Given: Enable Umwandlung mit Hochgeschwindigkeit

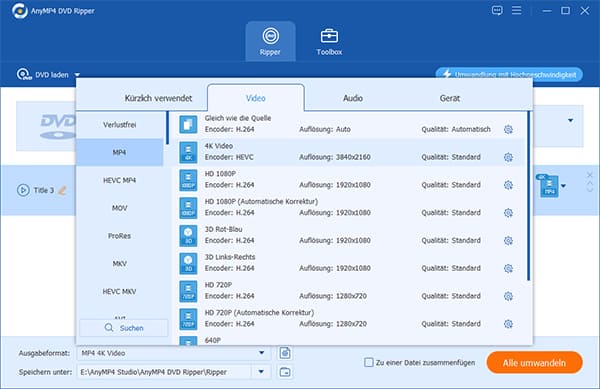Looking at the screenshot, I should tap(509, 75).
